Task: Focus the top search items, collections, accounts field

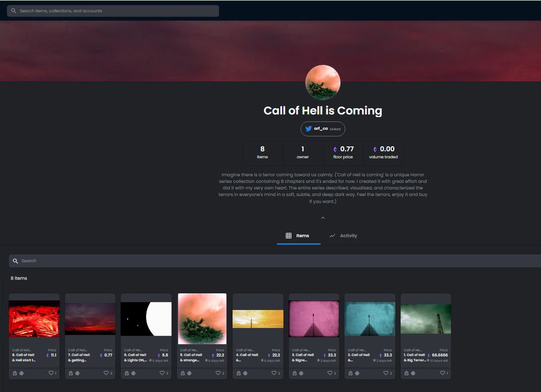Action: (113, 11)
